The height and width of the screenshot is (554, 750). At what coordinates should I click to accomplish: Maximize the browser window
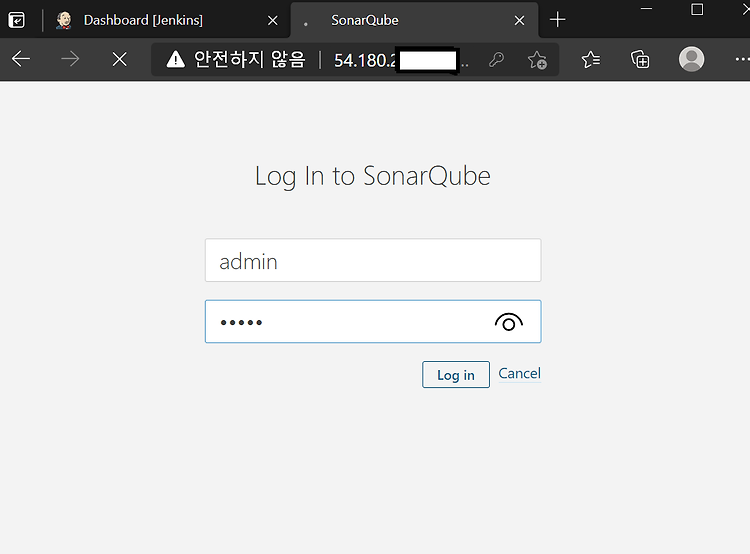tap(697, 10)
